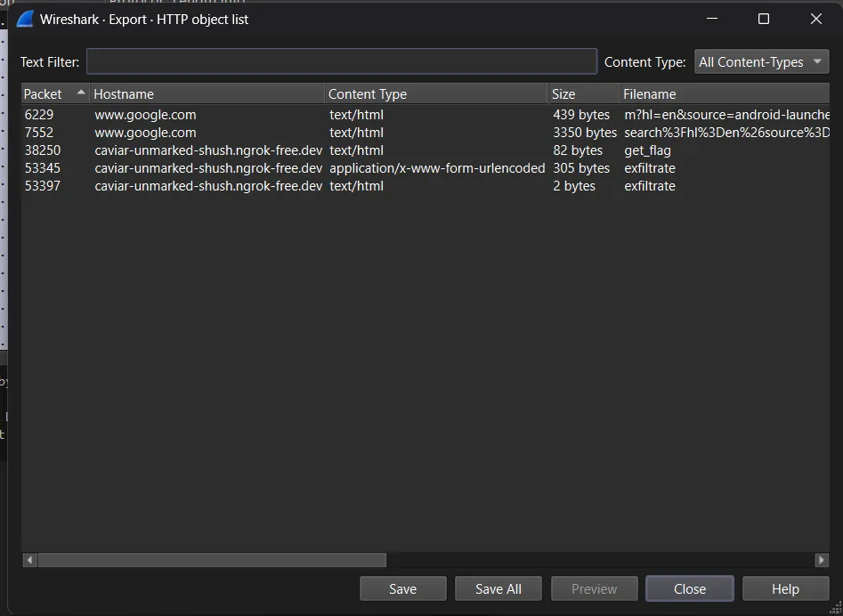The width and height of the screenshot is (843, 616).
Task: Click the 82 bytes size cell
Action: [x=578, y=150]
